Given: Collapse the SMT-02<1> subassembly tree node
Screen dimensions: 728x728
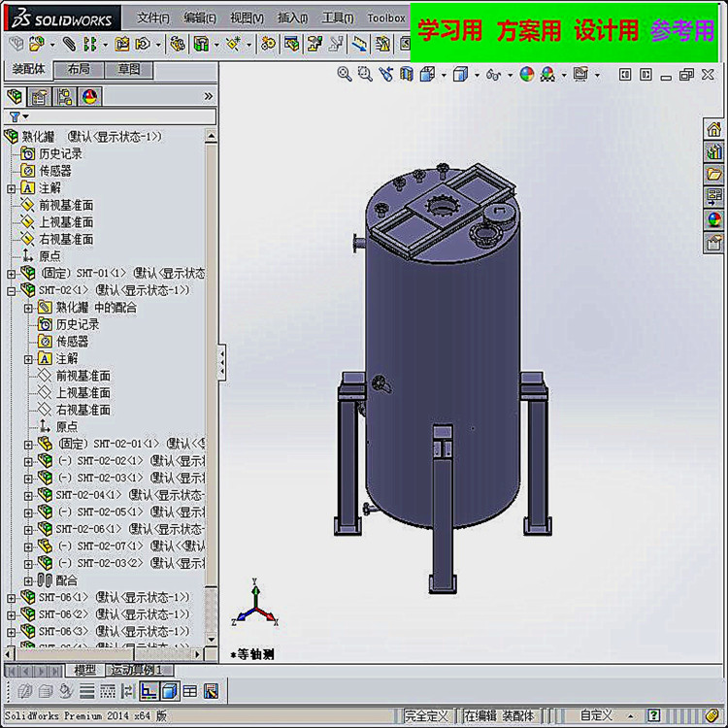Looking at the screenshot, I should click(11, 290).
